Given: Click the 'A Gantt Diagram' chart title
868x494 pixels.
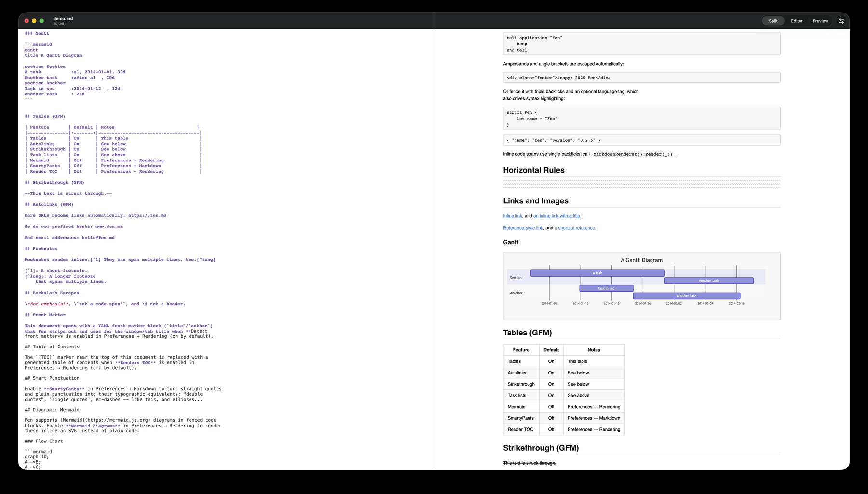Looking at the screenshot, I should (x=641, y=260).
